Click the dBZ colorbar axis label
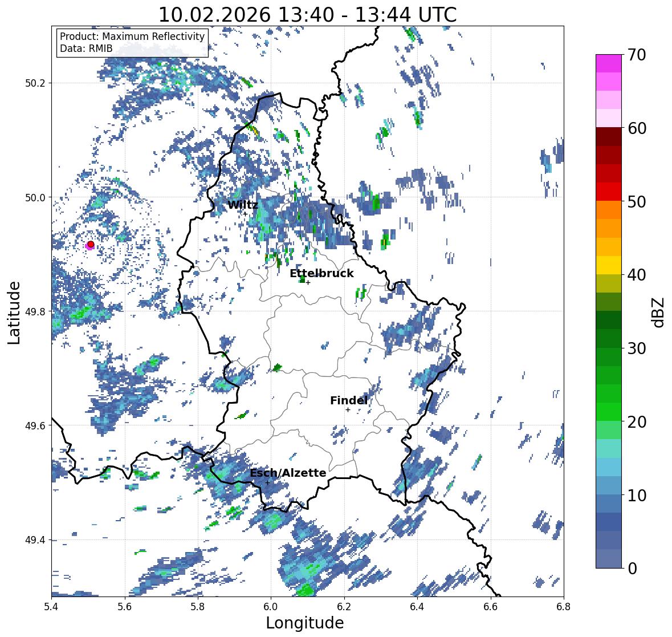Viewport: 672px width, 637px height. [x=659, y=312]
